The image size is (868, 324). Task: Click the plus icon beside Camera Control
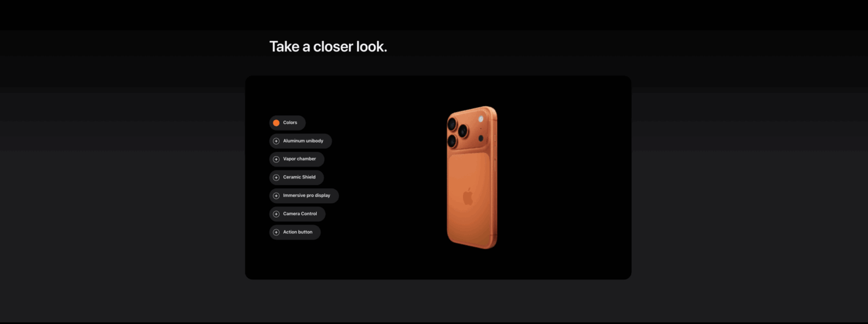tap(277, 214)
